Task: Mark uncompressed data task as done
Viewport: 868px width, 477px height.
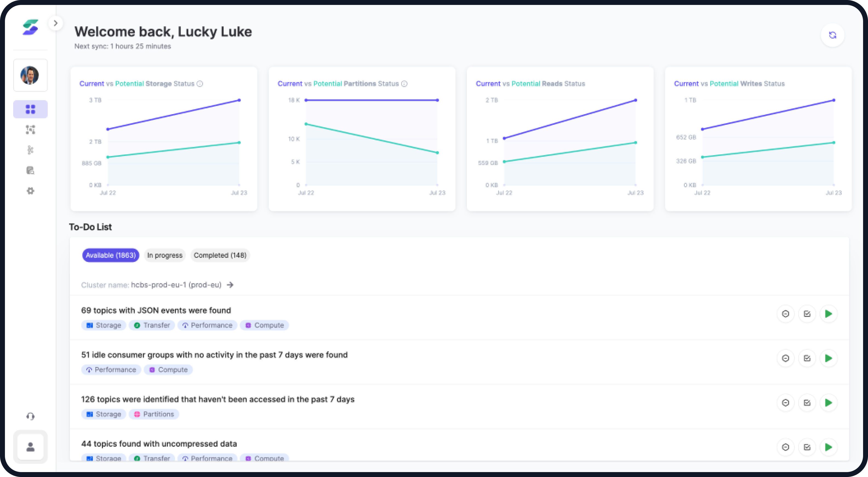Action: point(807,447)
